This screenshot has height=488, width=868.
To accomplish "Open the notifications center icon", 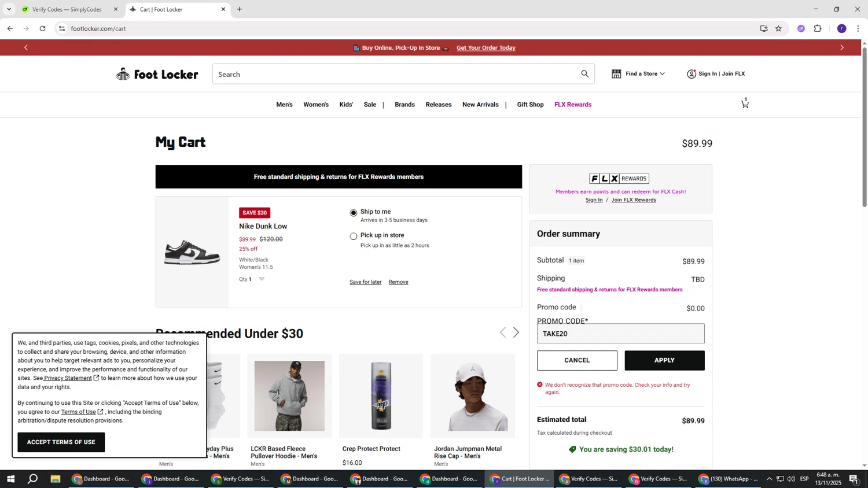I will (x=854, y=479).
